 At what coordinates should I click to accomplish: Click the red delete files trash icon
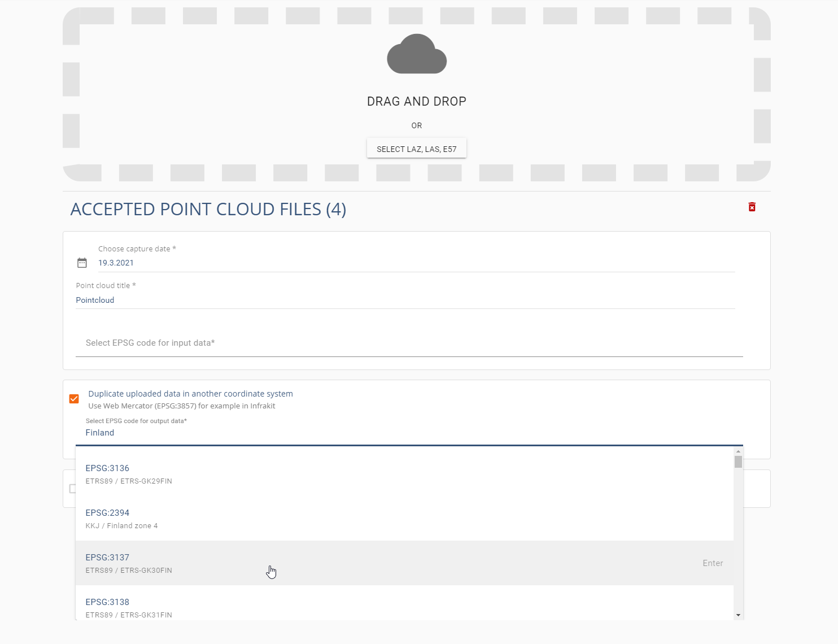pyautogui.click(x=752, y=207)
